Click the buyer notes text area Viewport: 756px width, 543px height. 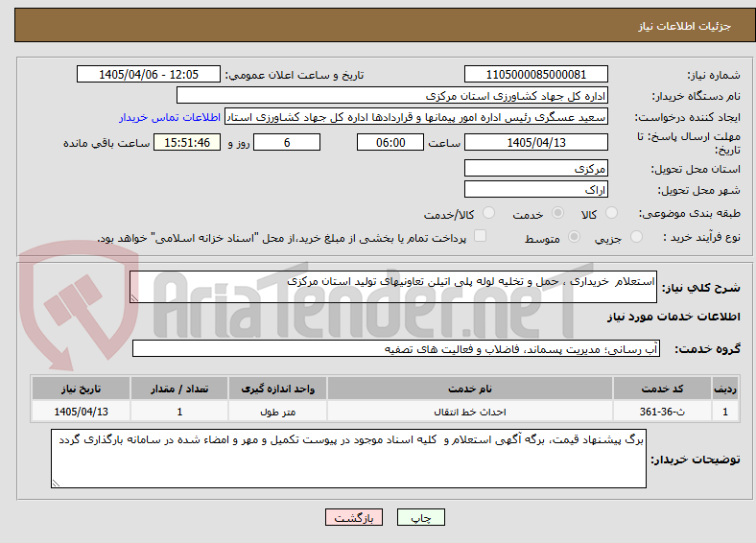(x=348, y=459)
